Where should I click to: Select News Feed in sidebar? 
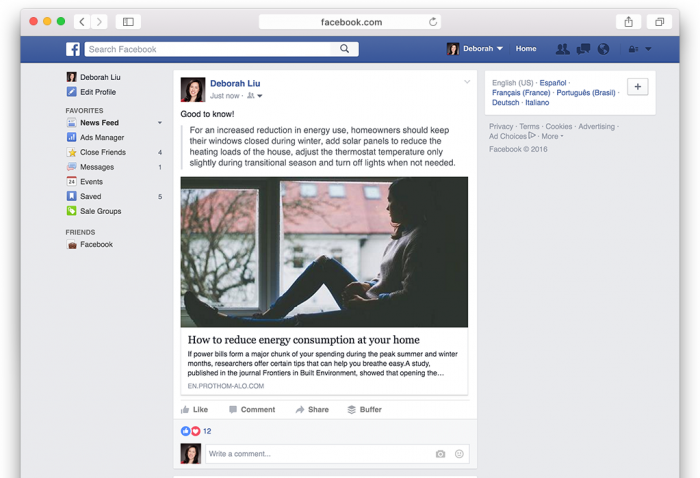[x=99, y=123]
